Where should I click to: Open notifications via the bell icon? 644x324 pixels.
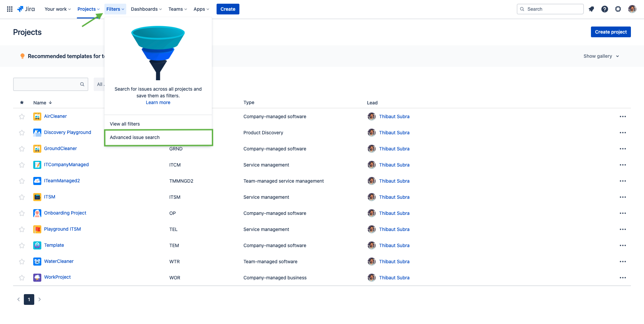pos(591,9)
